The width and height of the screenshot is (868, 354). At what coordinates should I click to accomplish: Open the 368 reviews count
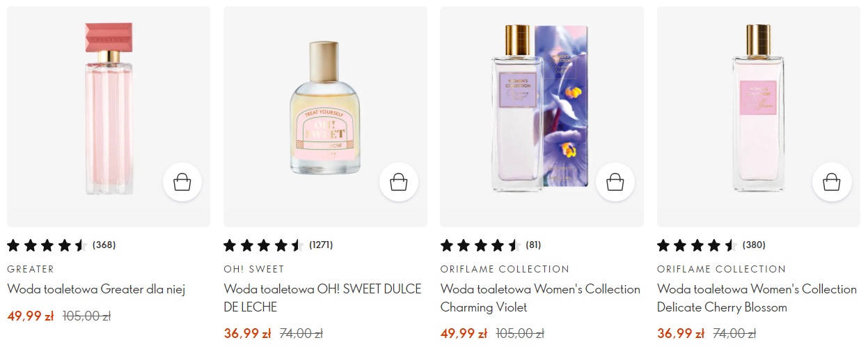104,245
